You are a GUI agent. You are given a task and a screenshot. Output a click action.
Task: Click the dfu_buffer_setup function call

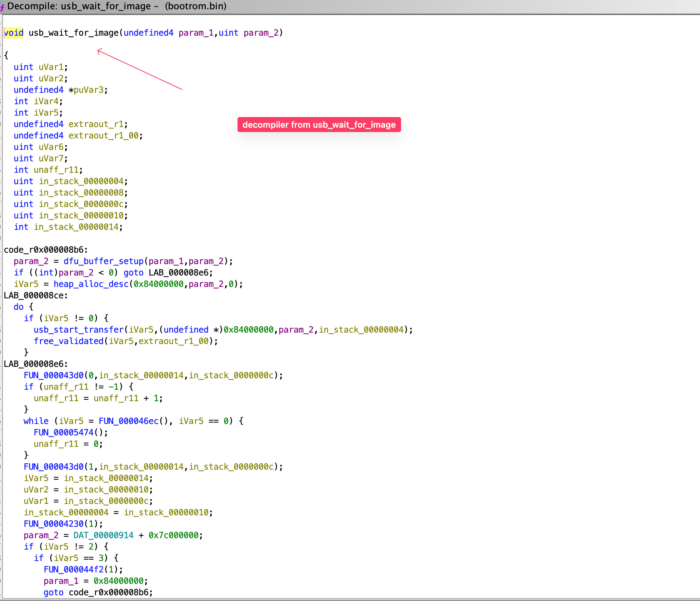pyautogui.click(x=104, y=261)
